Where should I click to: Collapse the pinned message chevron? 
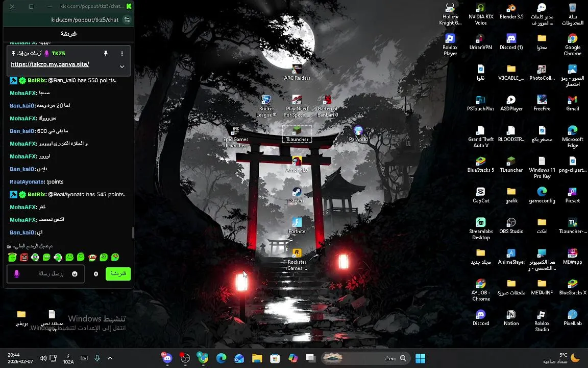tap(122, 66)
